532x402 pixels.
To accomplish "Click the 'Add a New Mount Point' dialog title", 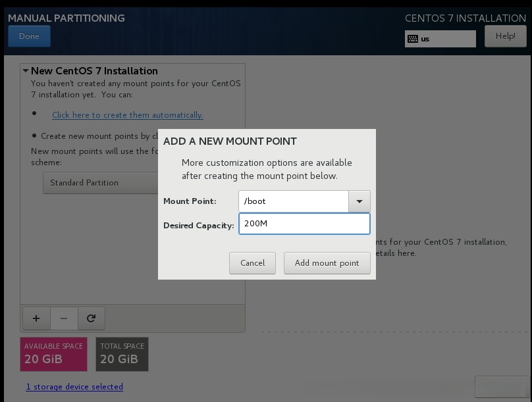I will coord(230,141).
